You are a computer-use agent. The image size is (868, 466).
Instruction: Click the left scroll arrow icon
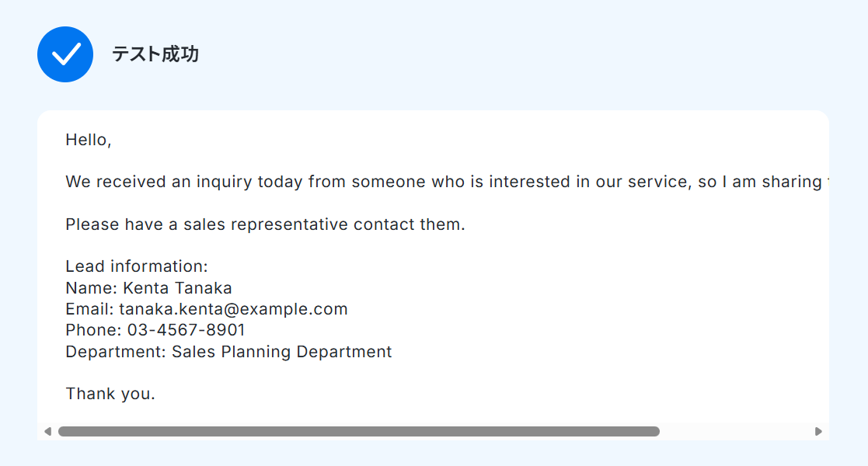tap(47, 432)
